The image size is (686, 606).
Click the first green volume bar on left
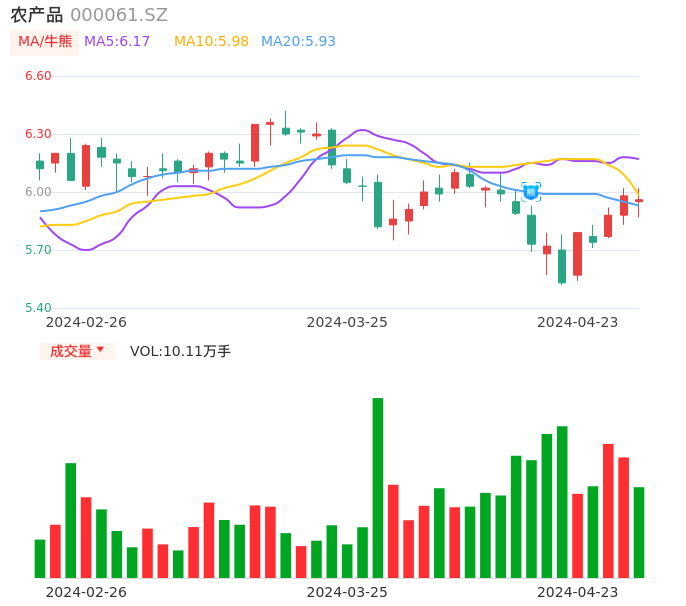point(40,558)
